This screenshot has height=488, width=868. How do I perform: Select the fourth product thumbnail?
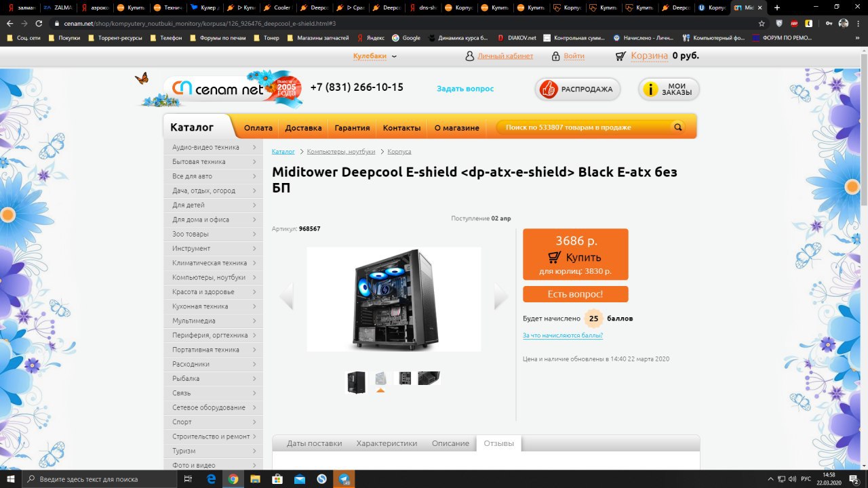(x=429, y=378)
